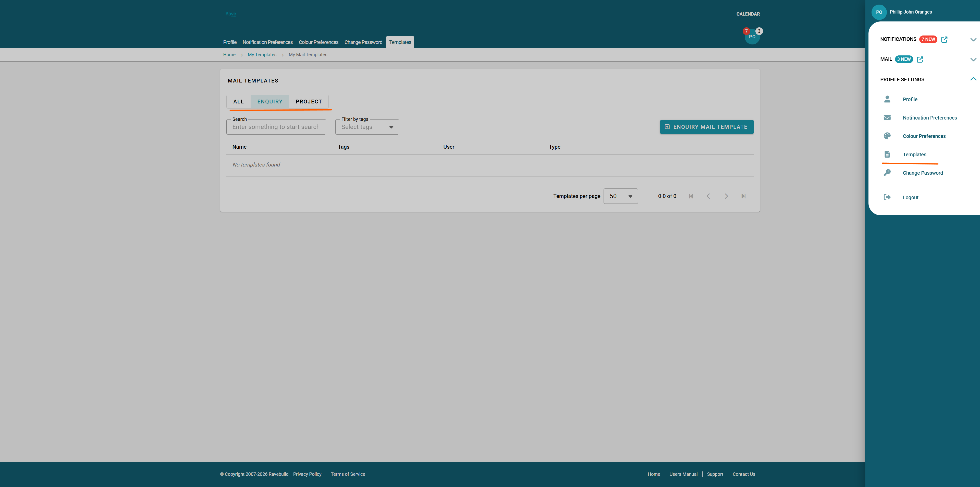980x487 pixels.
Task: Click the Profile person icon
Action: click(887, 99)
